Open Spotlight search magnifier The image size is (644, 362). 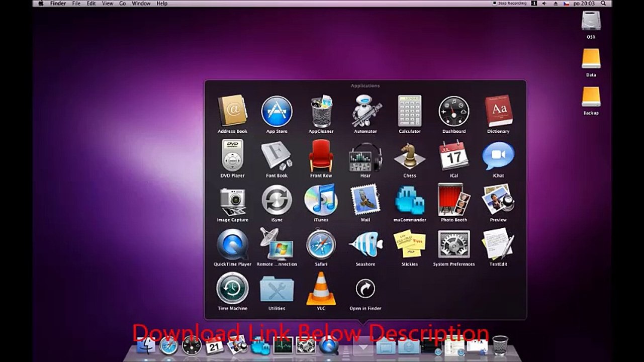tap(603, 3)
